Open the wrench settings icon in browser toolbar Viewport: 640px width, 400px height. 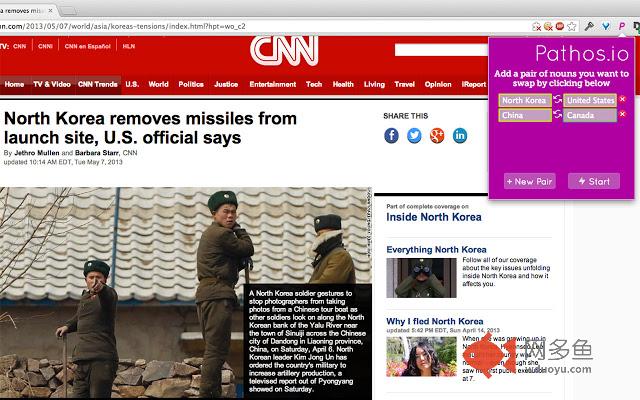click(x=589, y=27)
